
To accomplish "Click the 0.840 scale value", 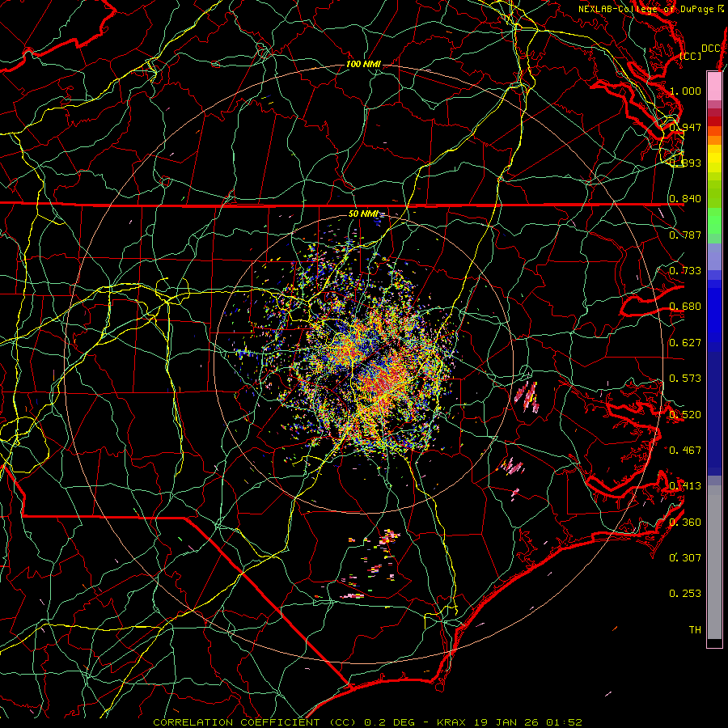I will pyautogui.click(x=685, y=199).
